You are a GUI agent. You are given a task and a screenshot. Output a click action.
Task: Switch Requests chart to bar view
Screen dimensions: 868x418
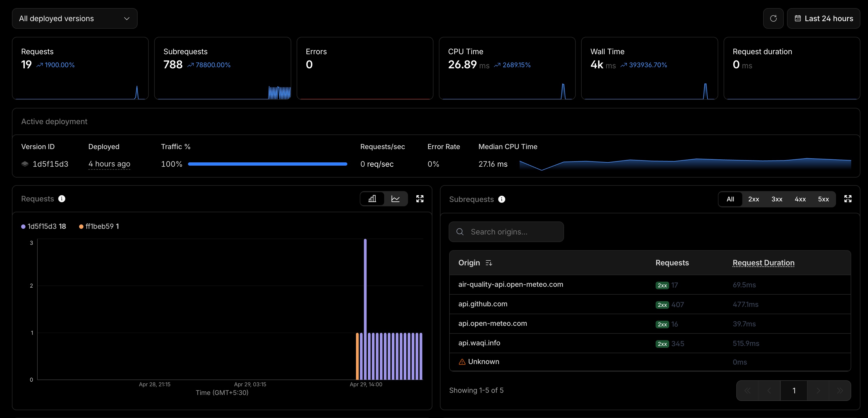372,199
